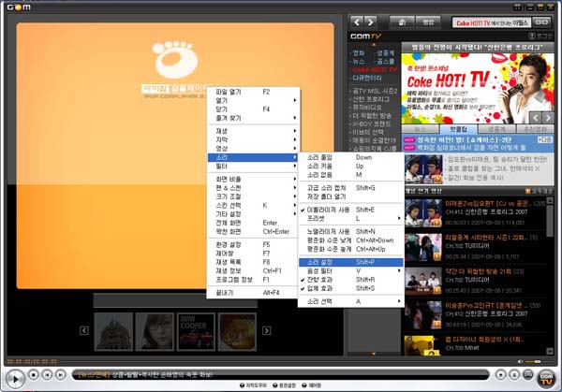Expand the 열기 submenu
The image size is (562, 392).
pos(253,101)
